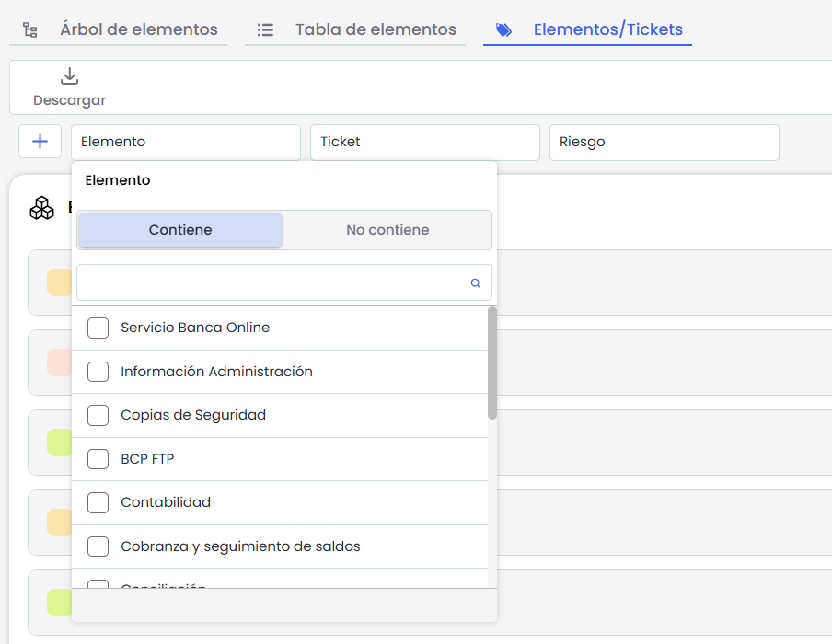The width and height of the screenshot is (832, 644).
Task: Open the Tabla de elementos tab
Action: click(x=375, y=30)
